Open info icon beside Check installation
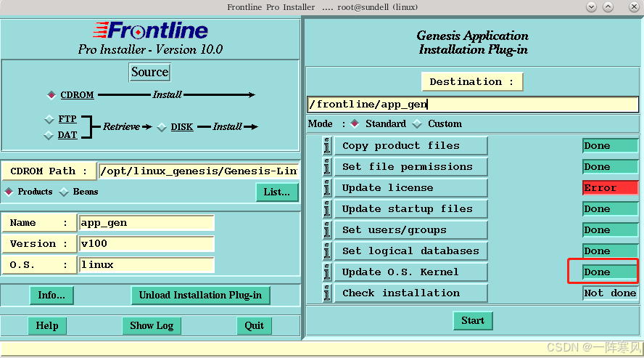 [327, 293]
